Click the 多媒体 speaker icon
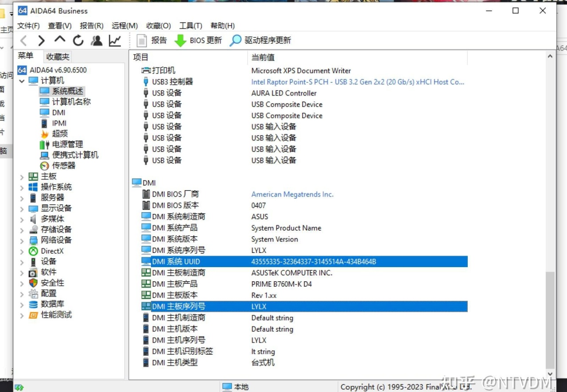The width and height of the screenshot is (567, 392). pos(33,219)
